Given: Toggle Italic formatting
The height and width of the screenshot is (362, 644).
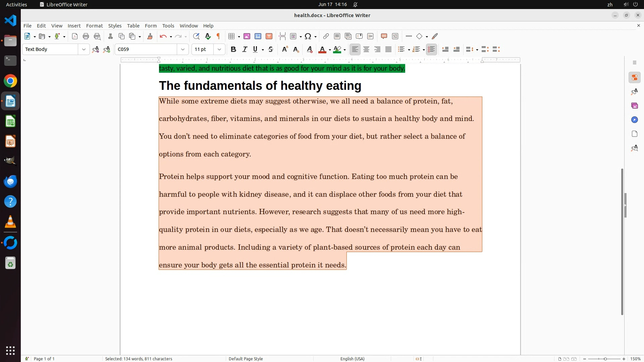Looking at the screenshot, I should coord(245,50).
